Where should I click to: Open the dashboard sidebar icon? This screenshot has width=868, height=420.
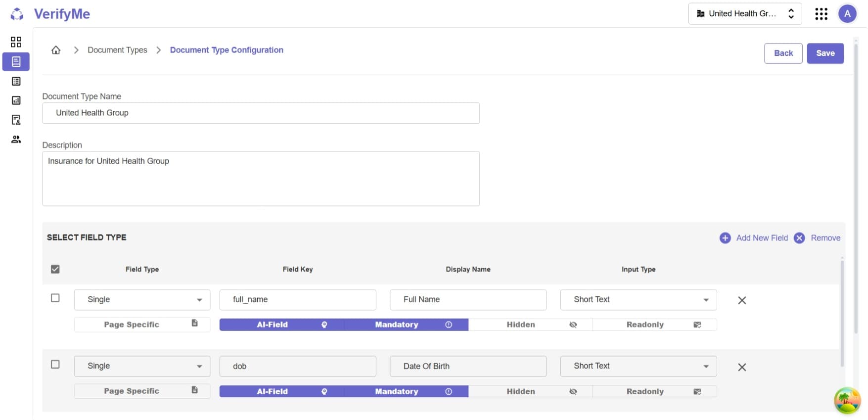[x=16, y=42]
